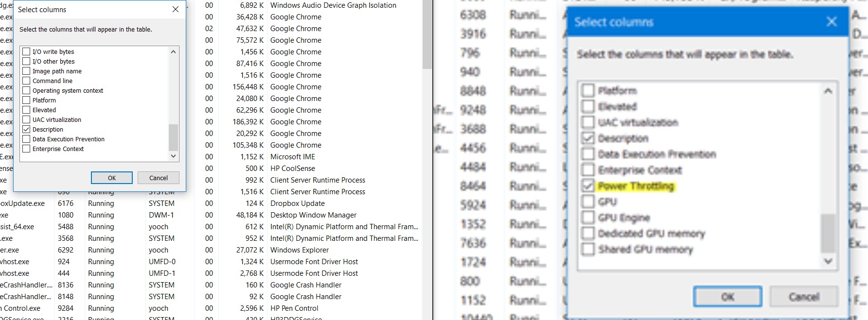Click OK in the left Select columns dialog

pyautogui.click(x=112, y=178)
